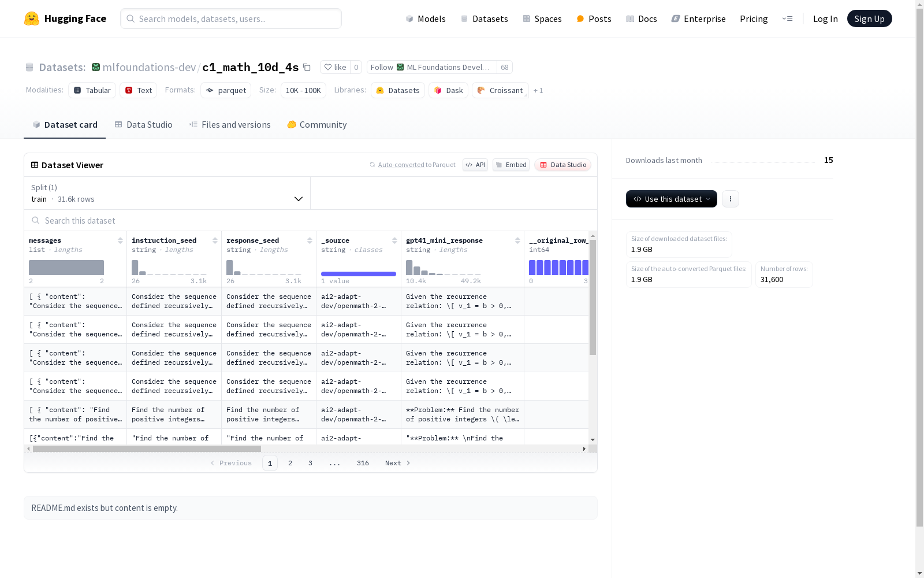Open the Posts menu item

(594, 18)
